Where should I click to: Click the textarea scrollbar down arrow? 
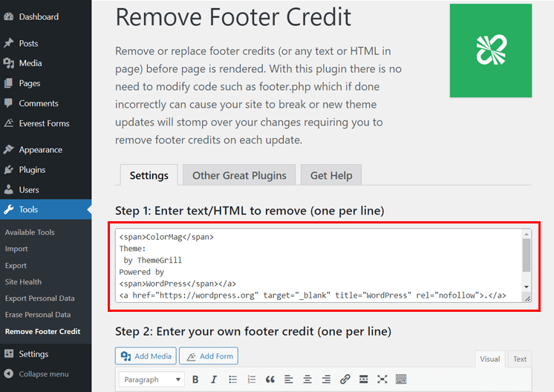527,287
